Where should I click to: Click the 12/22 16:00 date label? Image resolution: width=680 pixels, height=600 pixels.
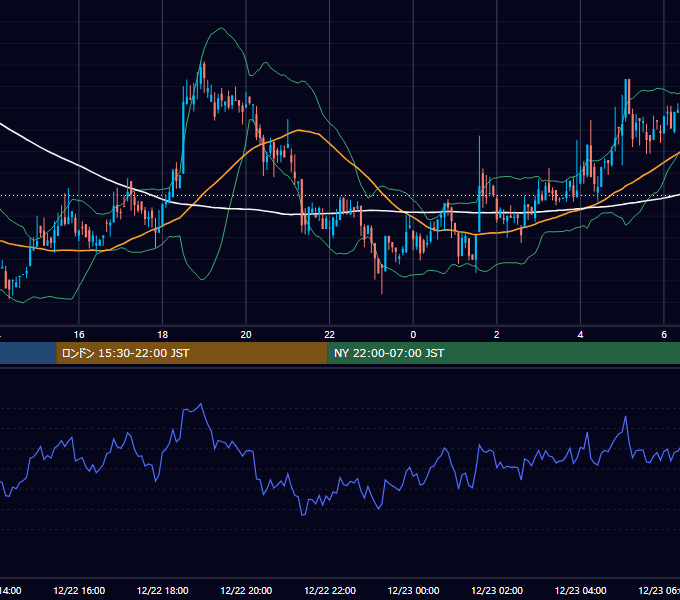pos(79,590)
